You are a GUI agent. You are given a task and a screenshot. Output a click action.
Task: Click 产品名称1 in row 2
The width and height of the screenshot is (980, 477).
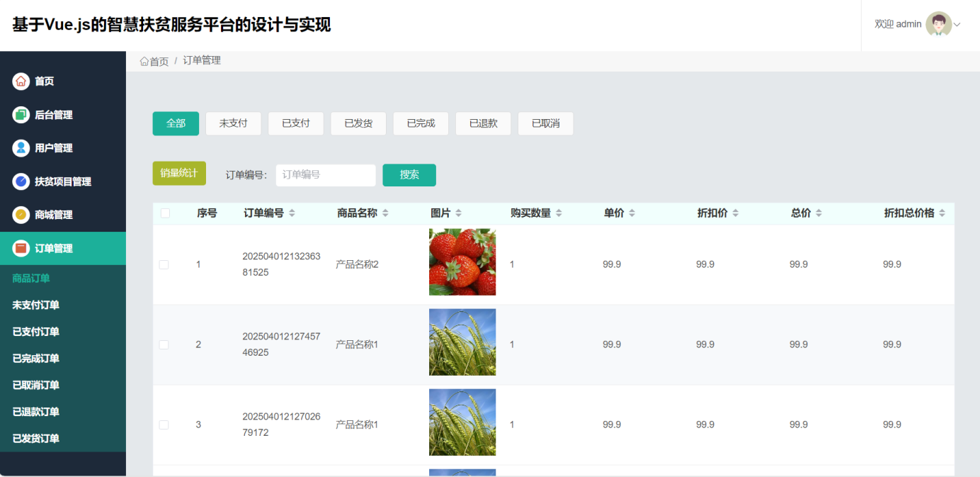[x=357, y=344]
